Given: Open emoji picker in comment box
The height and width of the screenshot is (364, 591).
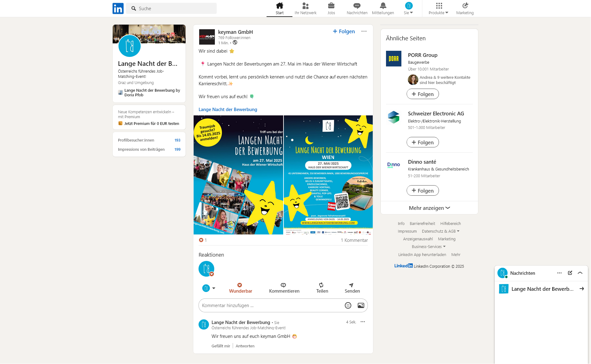Looking at the screenshot, I should tap(348, 306).
